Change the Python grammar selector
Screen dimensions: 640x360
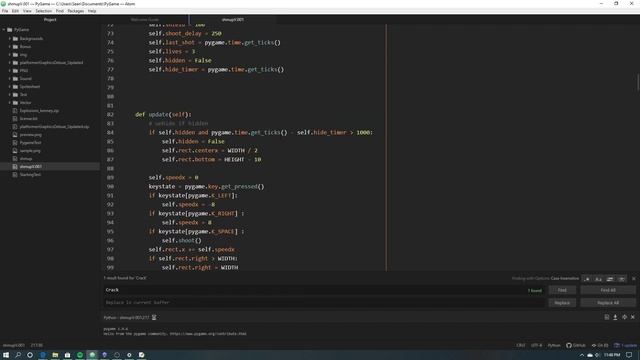pyautogui.click(x=554, y=345)
